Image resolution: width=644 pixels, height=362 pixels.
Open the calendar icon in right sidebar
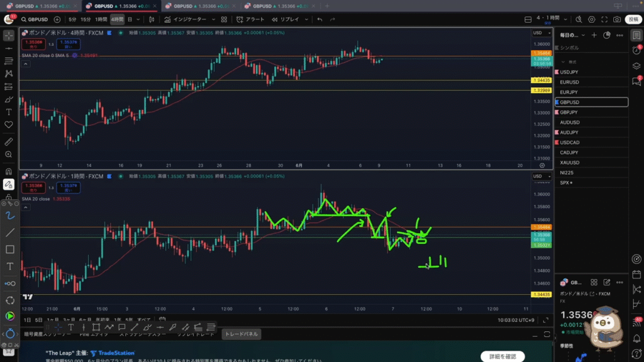pos(636,275)
